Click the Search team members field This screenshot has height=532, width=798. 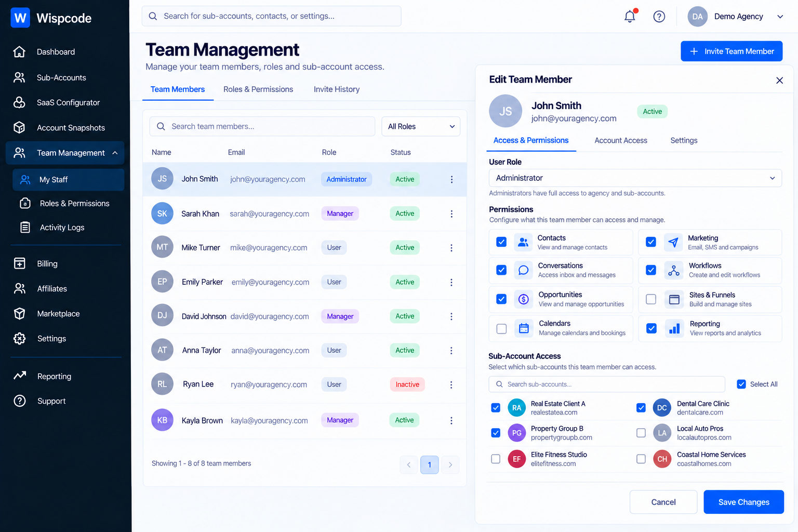coord(262,126)
